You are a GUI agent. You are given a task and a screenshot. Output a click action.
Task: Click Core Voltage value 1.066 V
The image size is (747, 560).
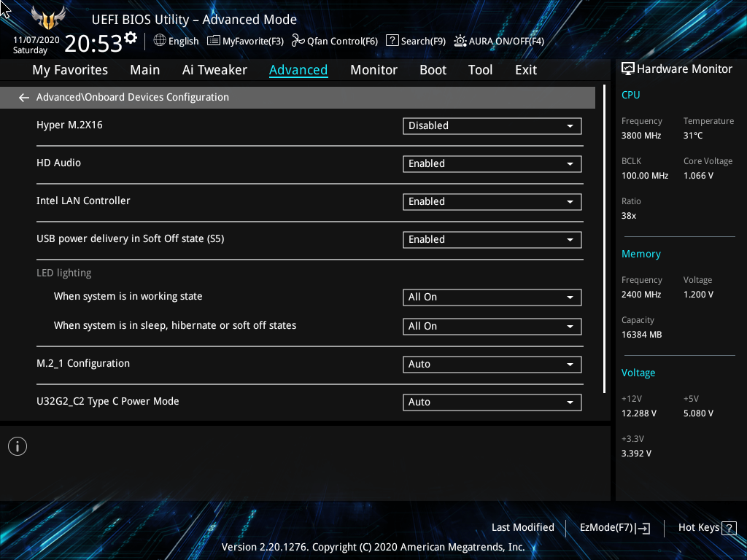pos(698,176)
